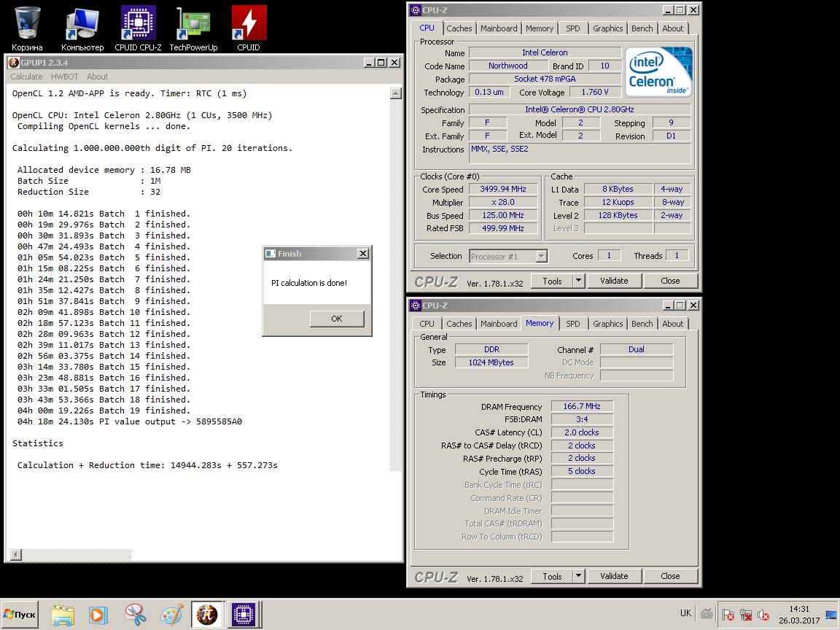Click the Core Speed 3499.94 MHz value
The image size is (840, 630).
point(503,189)
